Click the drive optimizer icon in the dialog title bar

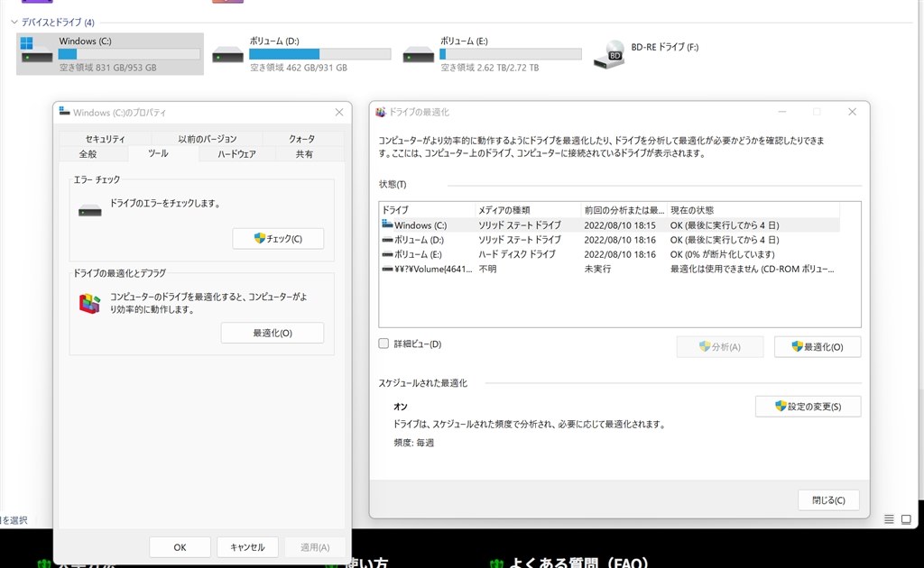[x=380, y=112]
